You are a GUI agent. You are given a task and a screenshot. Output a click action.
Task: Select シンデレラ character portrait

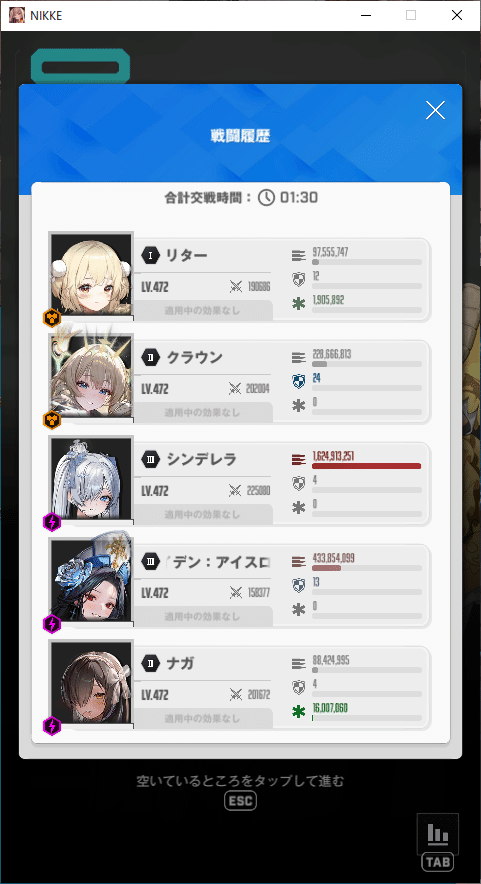click(x=91, y=478)
